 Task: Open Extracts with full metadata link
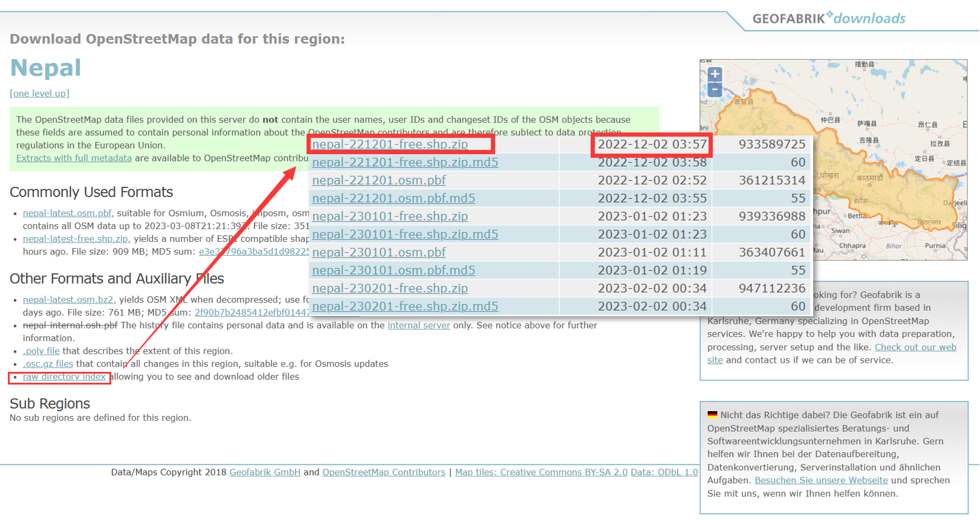74,158
